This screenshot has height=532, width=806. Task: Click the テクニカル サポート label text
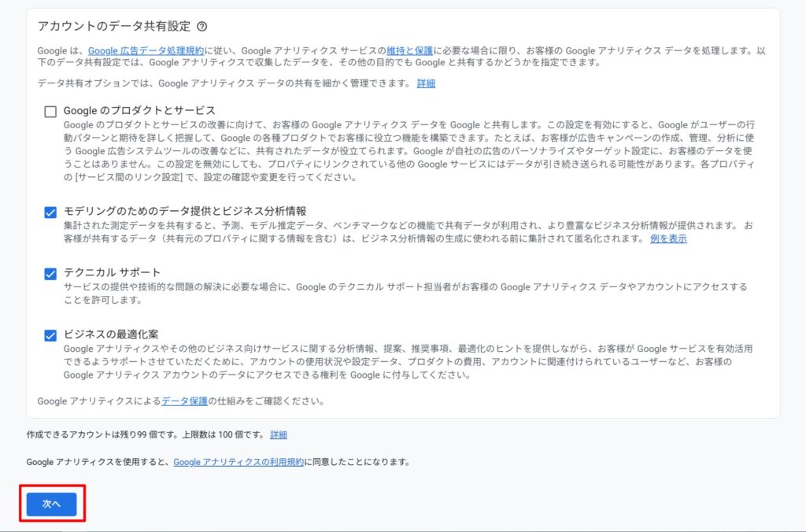pyautogui.click(x=112, y=273)
